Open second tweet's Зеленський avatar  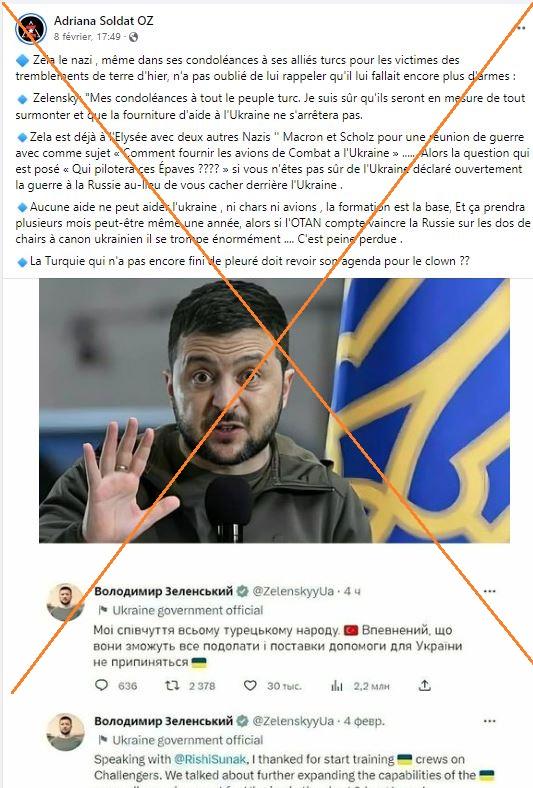(65, 732)
